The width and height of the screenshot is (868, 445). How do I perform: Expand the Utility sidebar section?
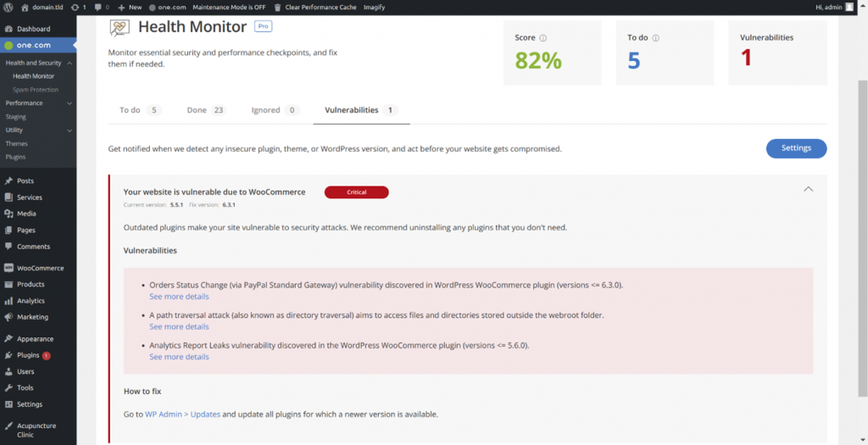pos(70,131)
